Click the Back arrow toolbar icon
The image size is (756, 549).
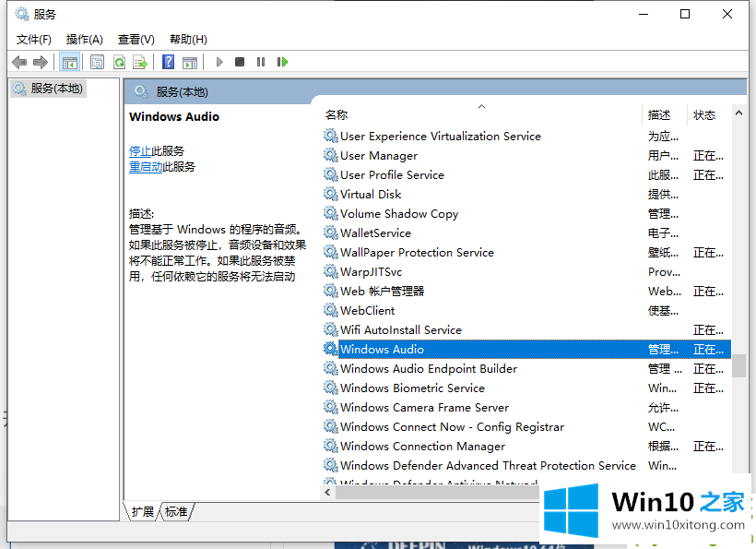[x=19, y=62]
